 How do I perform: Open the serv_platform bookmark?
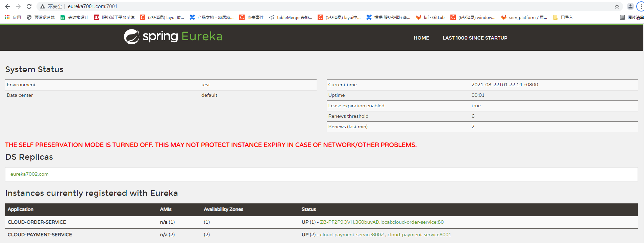point(524,17)
